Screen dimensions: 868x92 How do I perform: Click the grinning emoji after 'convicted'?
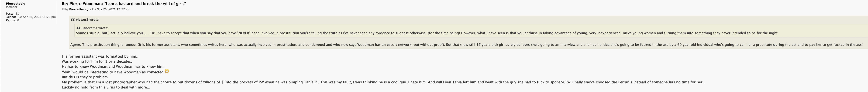(x=167, y=71)
